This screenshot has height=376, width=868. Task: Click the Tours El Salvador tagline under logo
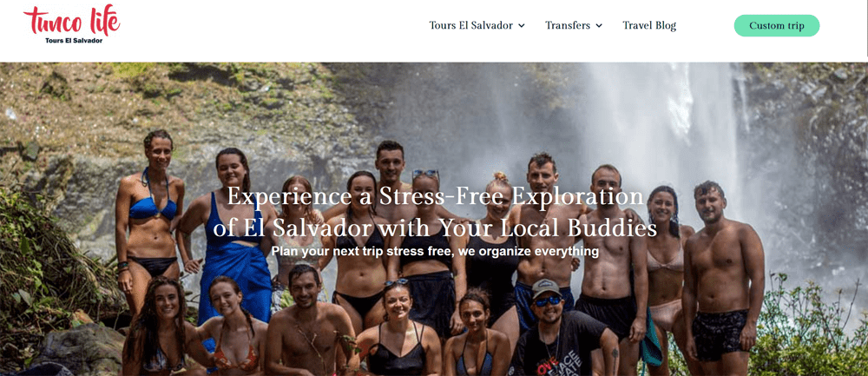pyautogui.click(x=74, y=41)
